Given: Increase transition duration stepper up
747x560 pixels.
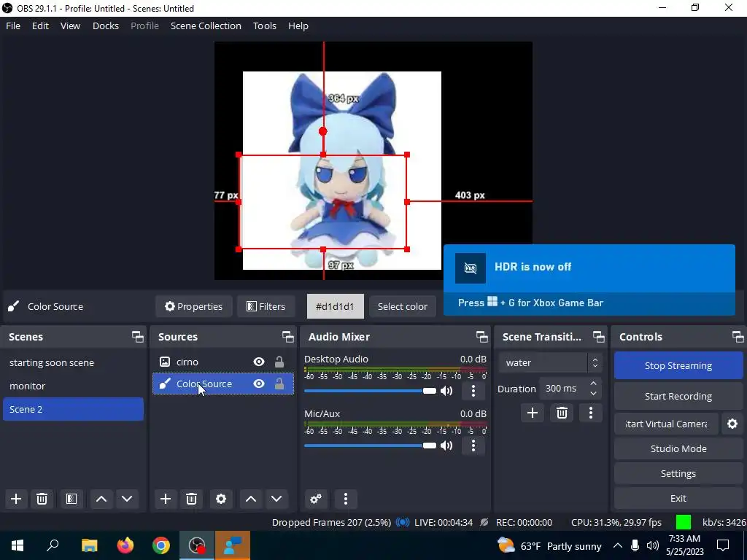Looking at the screenshot, I should (593, 384).
